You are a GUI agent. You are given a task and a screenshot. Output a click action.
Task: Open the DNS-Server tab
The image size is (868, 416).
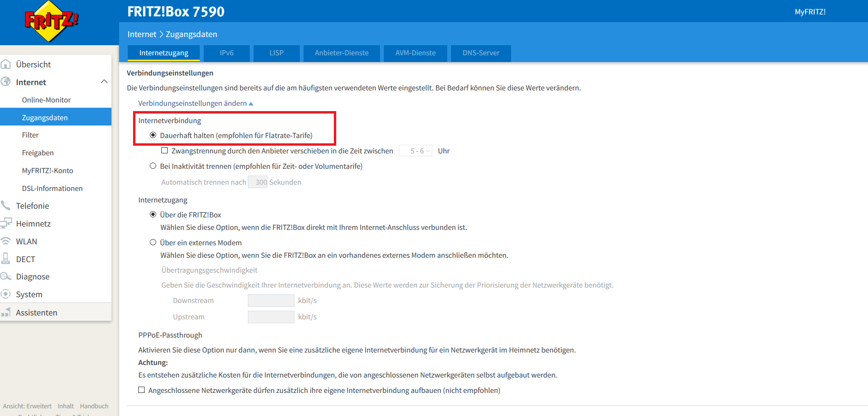point(481,53)
